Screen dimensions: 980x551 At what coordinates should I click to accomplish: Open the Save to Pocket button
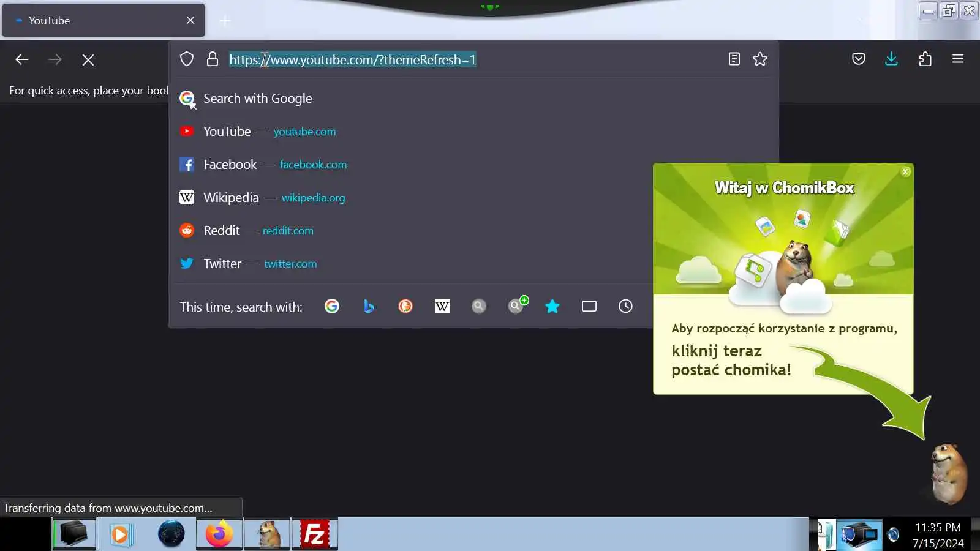click(x=859, y=59)
